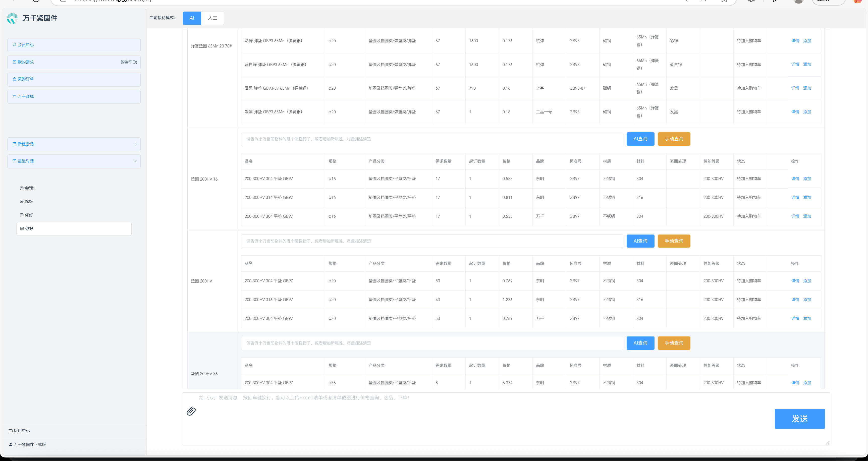The height and width of the screenshot is (461, 868).
Task: Click the 万千紧固件 logo icon
Action: [x=12, y=18]
